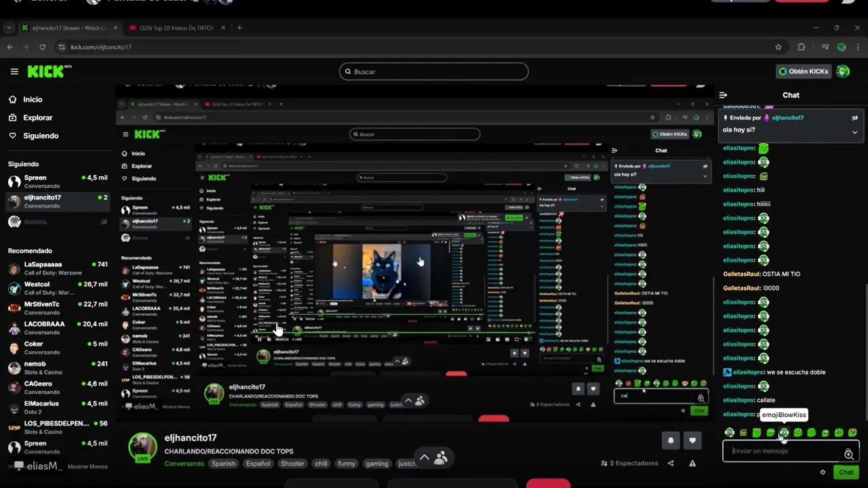Open browser extensions puzzle icon
The height and width of the screenshot is (488, 868).
[x=802, y=47]
